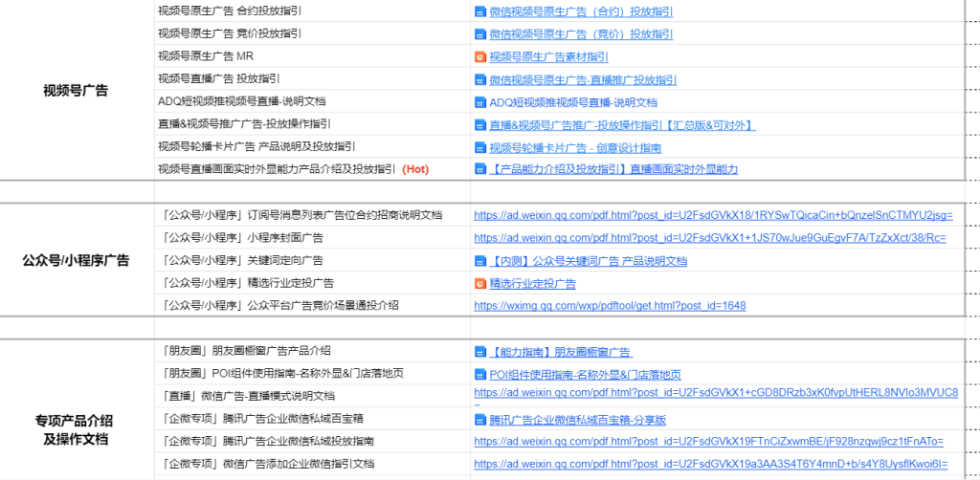Open the 视频号原生广告素材指引 link
980x480 pixels.
548,56
